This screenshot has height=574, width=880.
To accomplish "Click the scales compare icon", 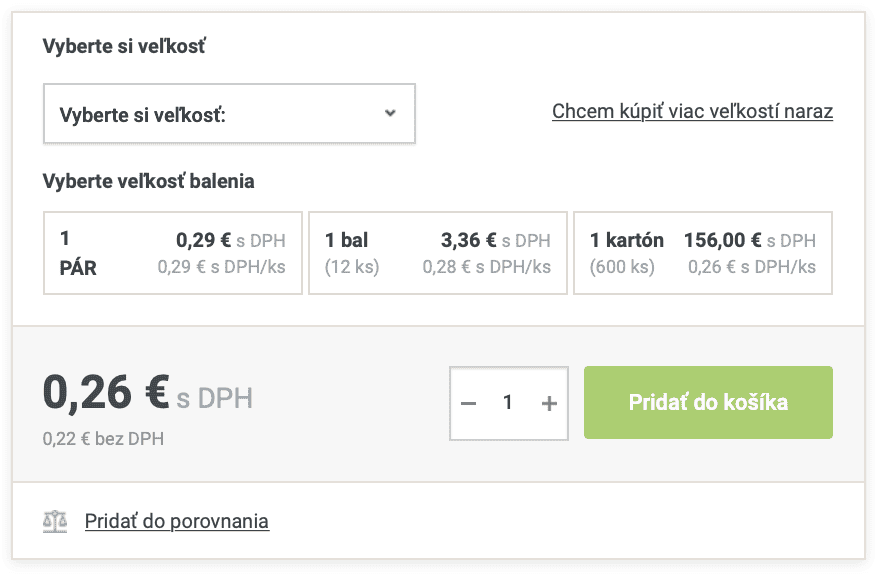I will [x=55, y=521].
